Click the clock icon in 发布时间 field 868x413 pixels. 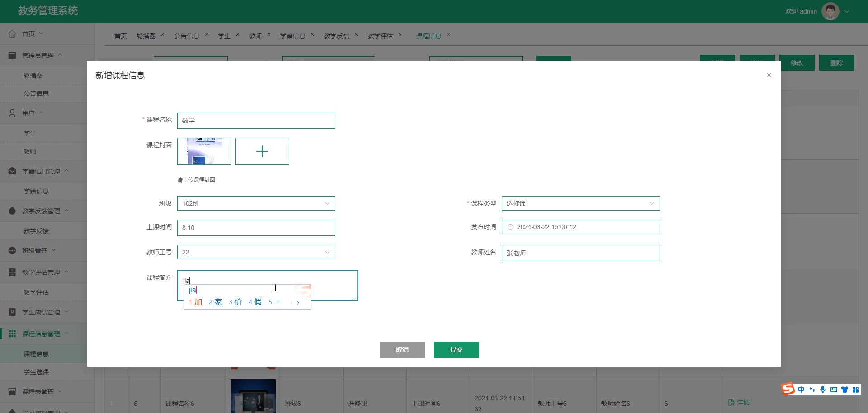click(x=510, y=227)
